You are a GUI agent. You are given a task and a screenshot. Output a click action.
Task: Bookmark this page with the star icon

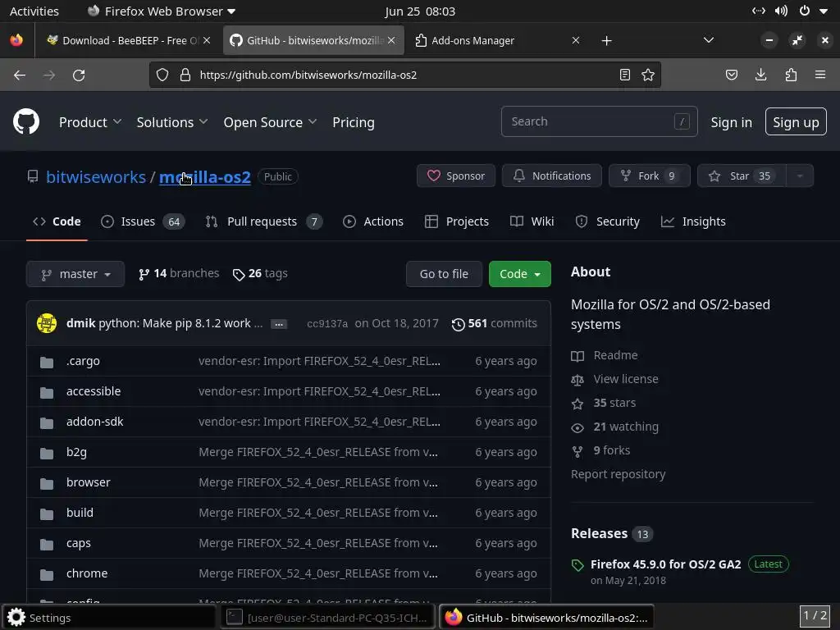(648, 75)
